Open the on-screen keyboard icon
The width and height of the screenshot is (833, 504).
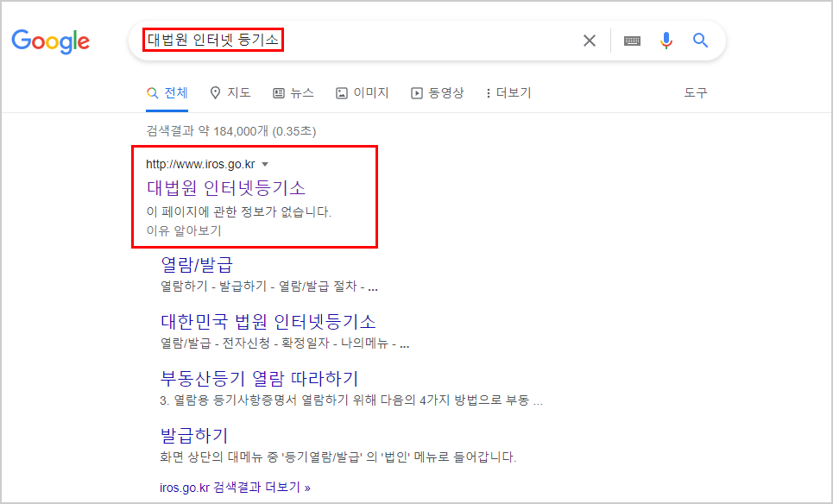click(631, 40)
